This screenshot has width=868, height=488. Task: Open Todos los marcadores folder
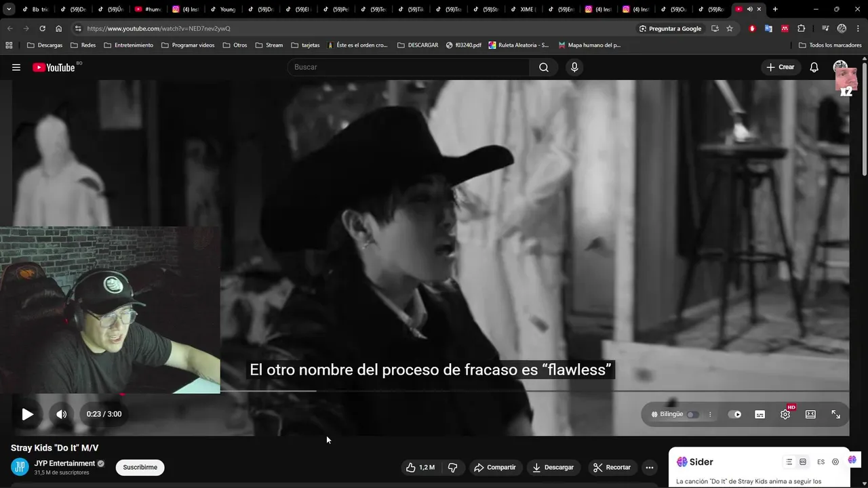[x=830, y=45]
